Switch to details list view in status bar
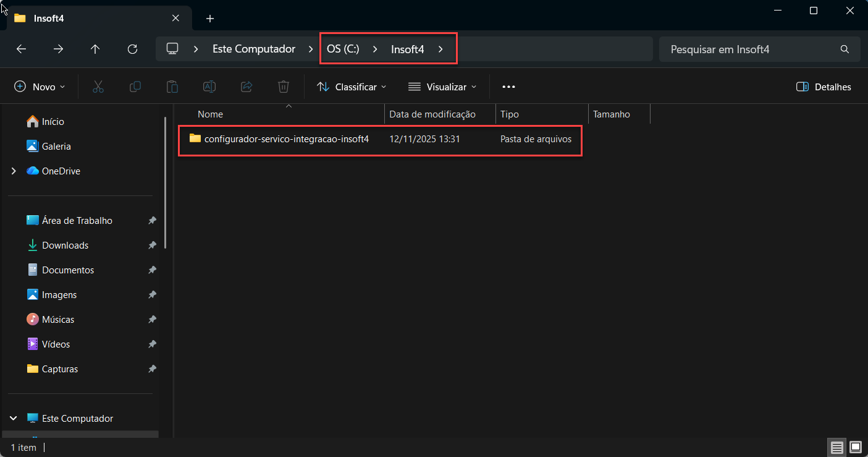 pyautogui.click(x=836, y=447)
